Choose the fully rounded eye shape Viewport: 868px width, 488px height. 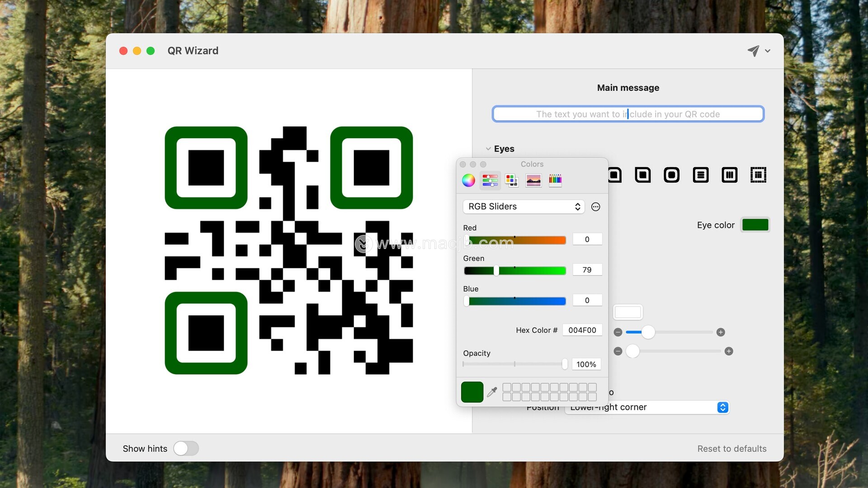[671, 174]
